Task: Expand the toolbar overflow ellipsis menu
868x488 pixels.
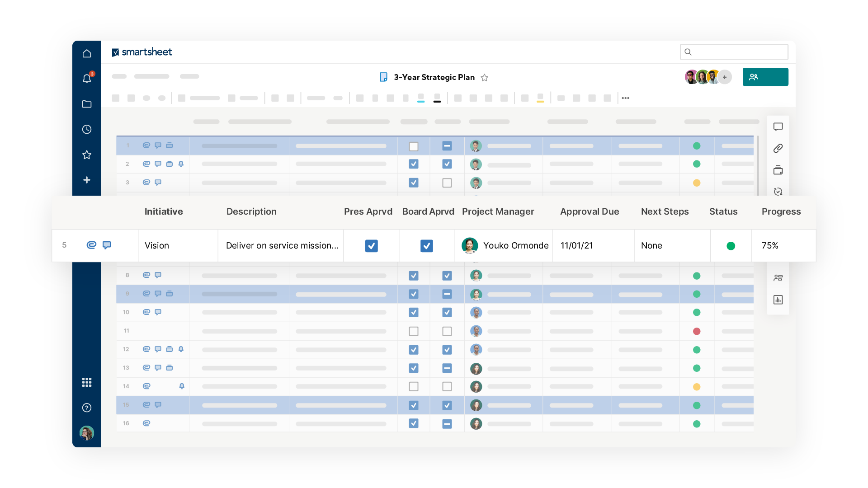Action: [x=625, y=98]
